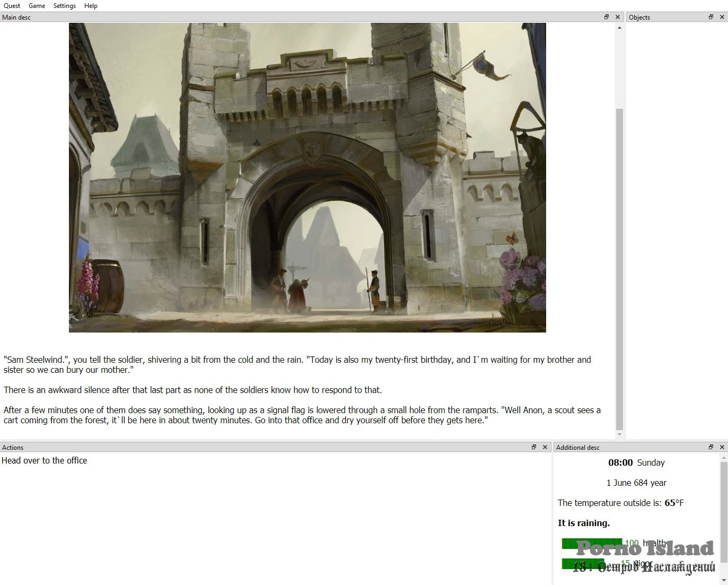Undock the Additional desc panel
The width and height of the screenshot is (728, 585).
(x=711, y=447)
